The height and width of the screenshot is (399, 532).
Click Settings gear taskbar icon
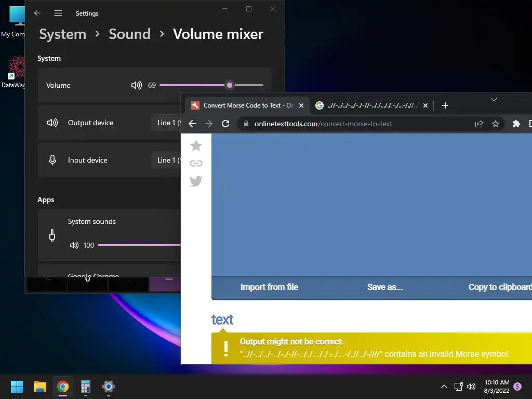pyautogui.click(x=109, y=387)
